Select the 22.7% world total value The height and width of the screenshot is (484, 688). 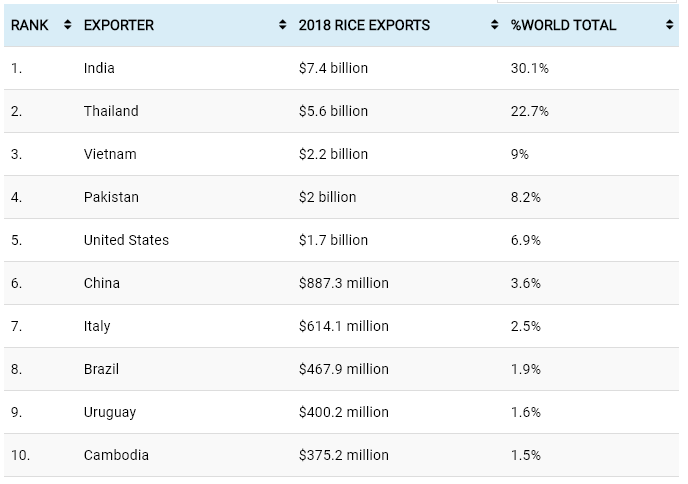click(529, 111)
